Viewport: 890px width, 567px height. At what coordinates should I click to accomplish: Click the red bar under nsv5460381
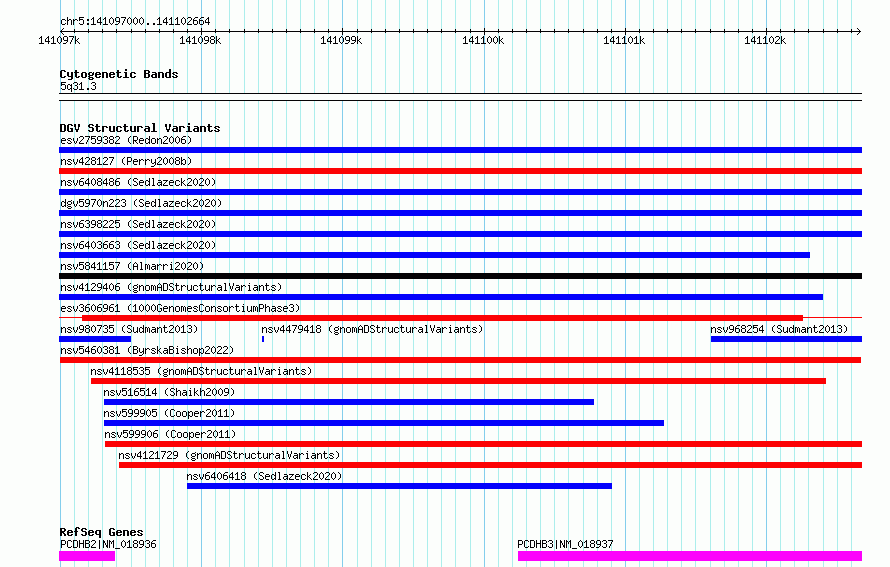tap(460, 360)
